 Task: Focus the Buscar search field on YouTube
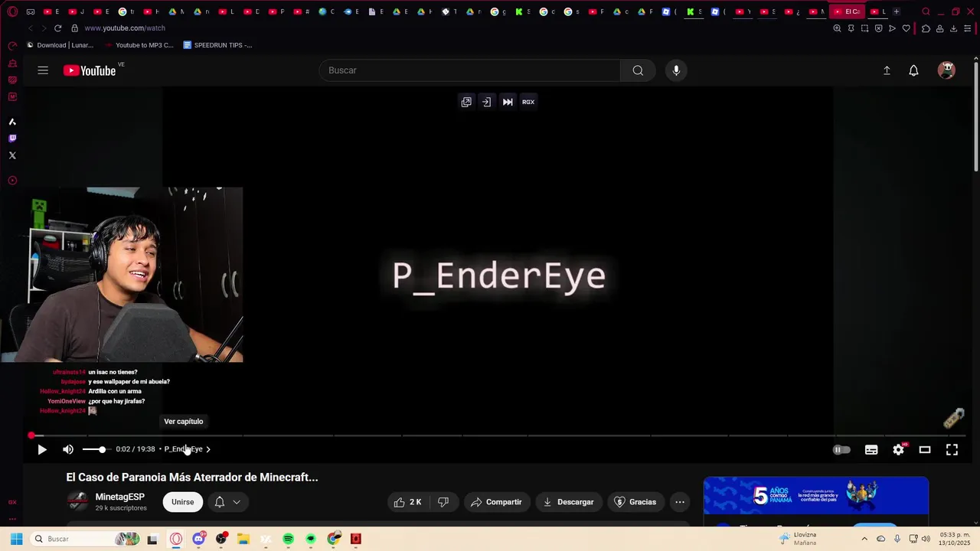pyautogui.click(x=470, y=70)
